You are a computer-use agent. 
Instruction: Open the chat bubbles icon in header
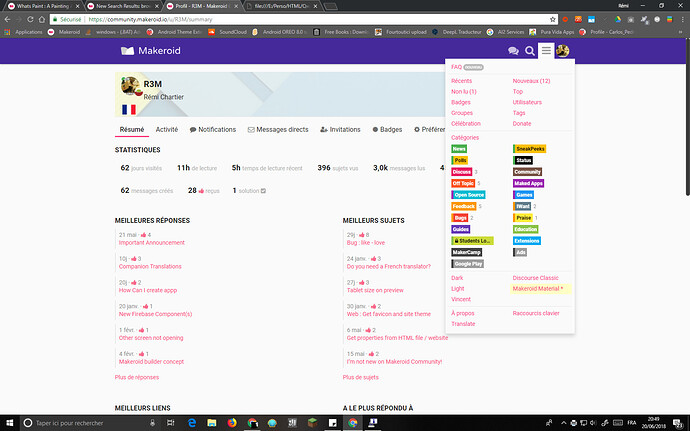pyautogui.click(x=512, y=51)
